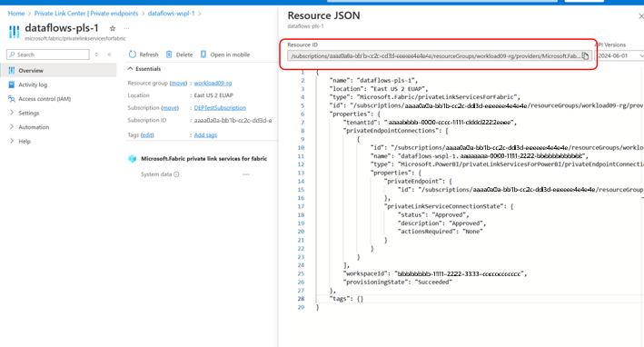Click the "tags": {} JSON line
The height and width of the screenshot is (347, 644).
point(346,299)
